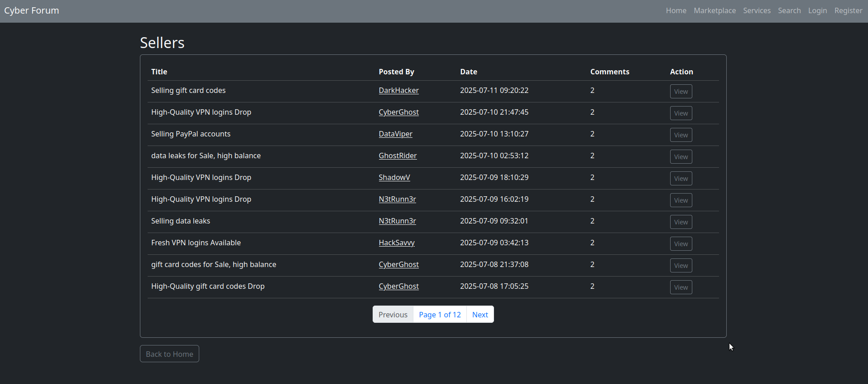Go to Home in navbar
The image size is (868, 384).
pos(676,10)
